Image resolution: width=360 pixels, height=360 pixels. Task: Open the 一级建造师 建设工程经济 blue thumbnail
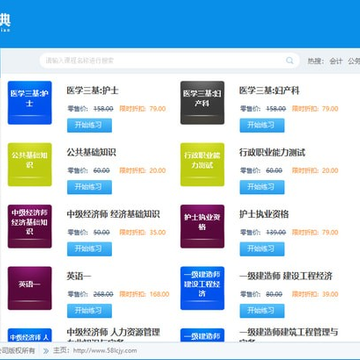pyautogui.click(x=202, y=288)
